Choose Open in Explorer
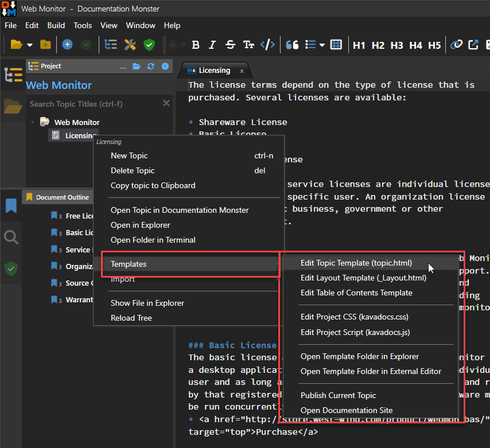 click(x=189, y=225)
